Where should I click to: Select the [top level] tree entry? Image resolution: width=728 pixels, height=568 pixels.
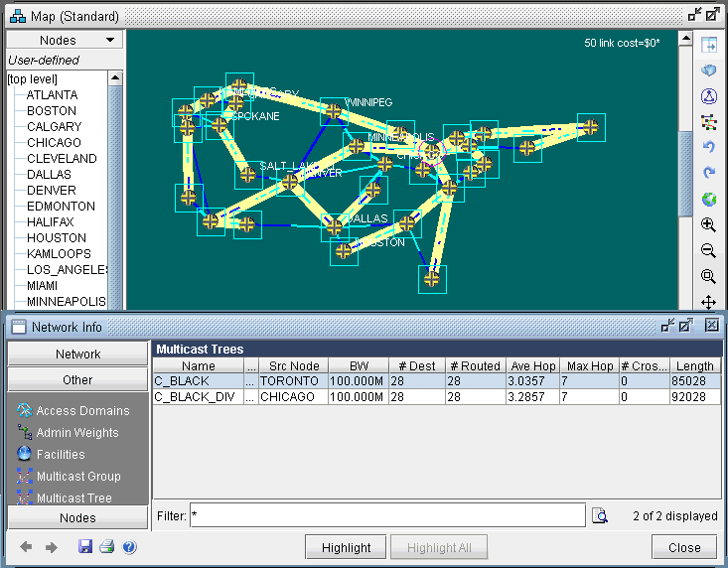click(x=33, y=79)
